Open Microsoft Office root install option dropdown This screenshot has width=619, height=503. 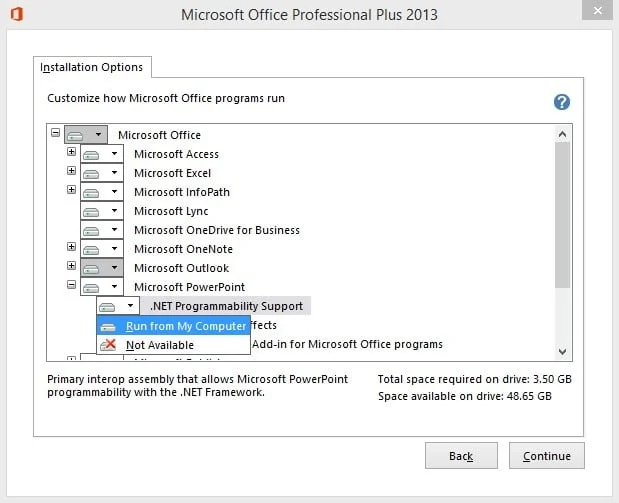[x=86, y=135]
